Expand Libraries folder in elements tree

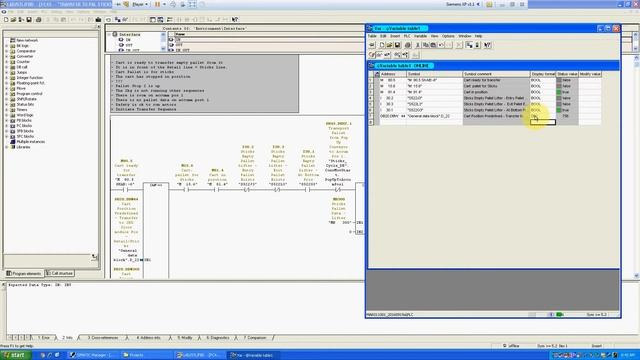coord(7,147)
